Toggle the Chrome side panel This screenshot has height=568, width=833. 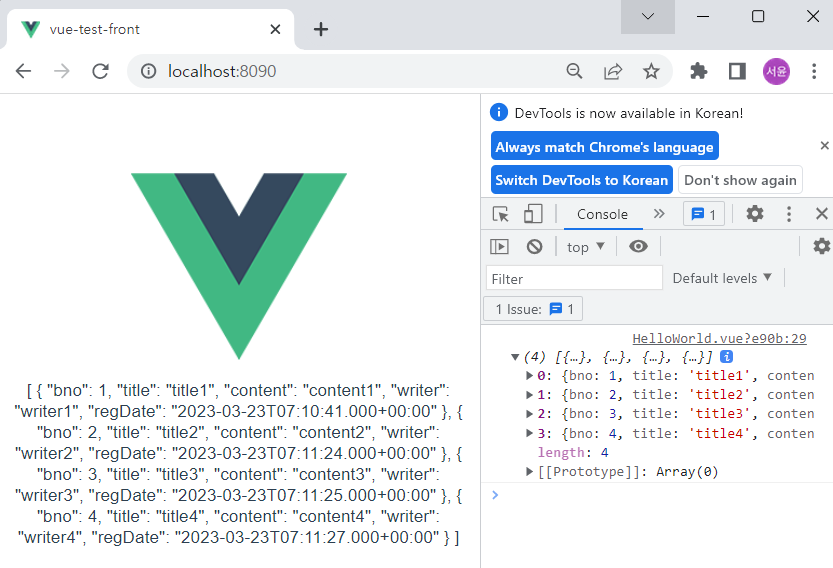pos(737,71)
